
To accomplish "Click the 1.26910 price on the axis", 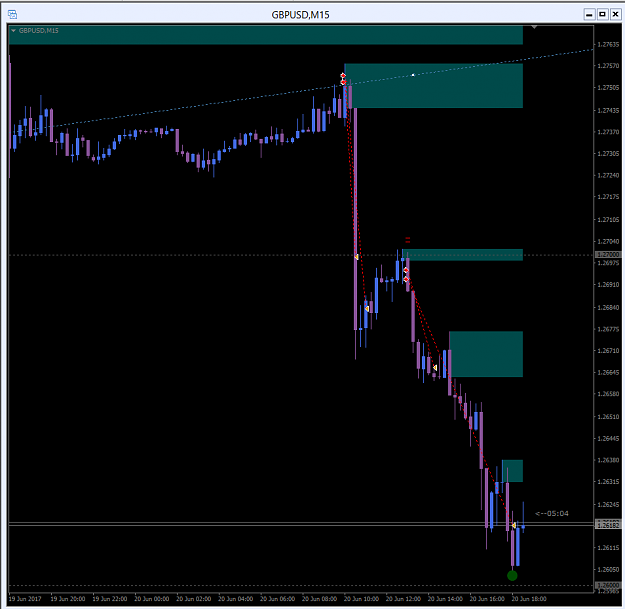I will point(608,285).
